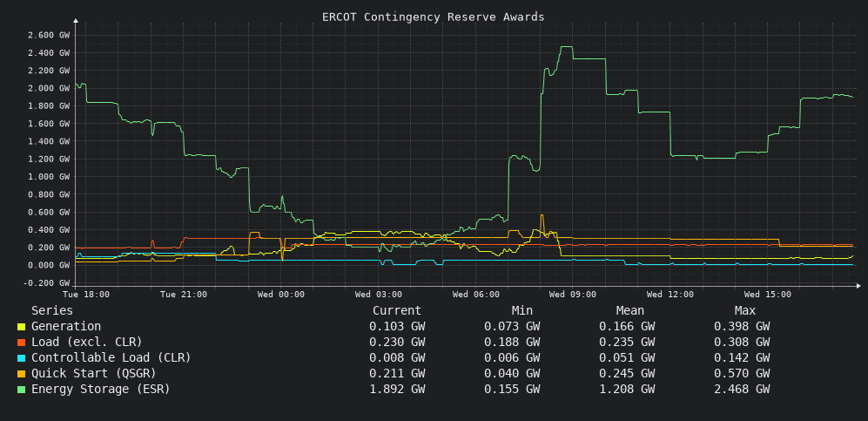The width and height of the screenshot is (868, 421).
Task: Click ESR min value 0.155 GW
Action: coord(512,389)
